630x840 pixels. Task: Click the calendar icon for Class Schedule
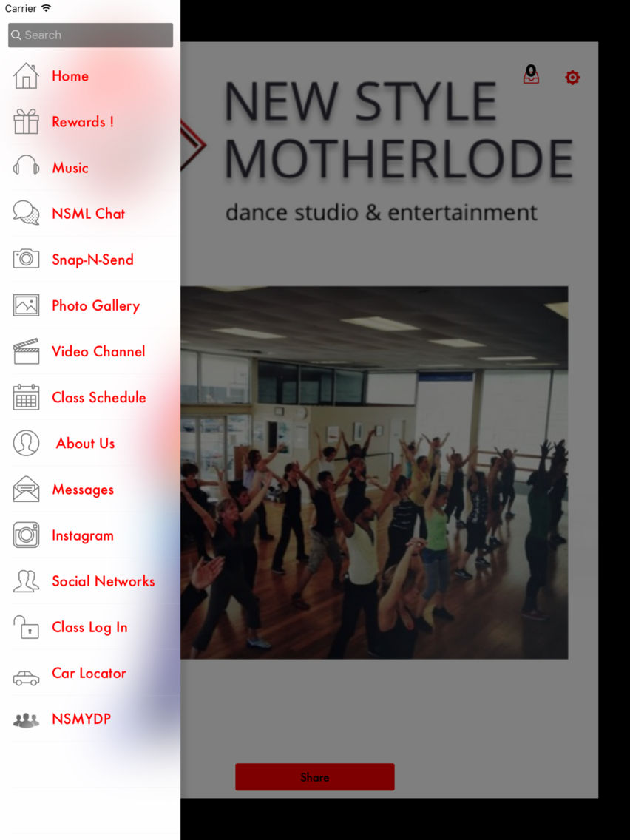tap(26, 397)
